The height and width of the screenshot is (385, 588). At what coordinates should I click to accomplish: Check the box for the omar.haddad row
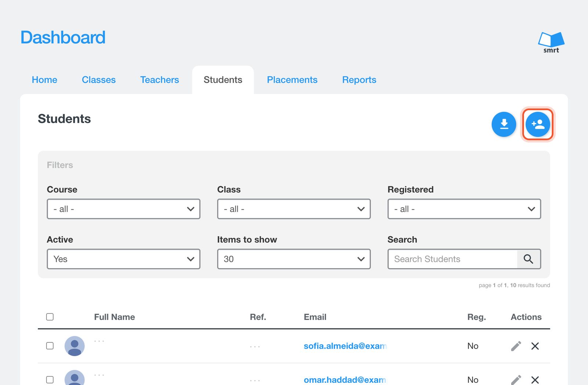pos(50,379)
